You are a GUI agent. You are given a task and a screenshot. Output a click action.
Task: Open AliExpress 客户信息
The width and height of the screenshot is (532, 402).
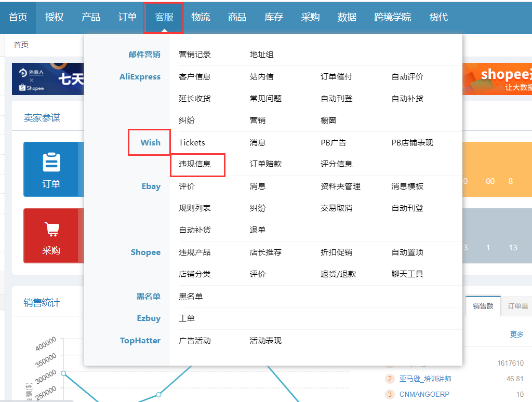[x=195, y=77]
